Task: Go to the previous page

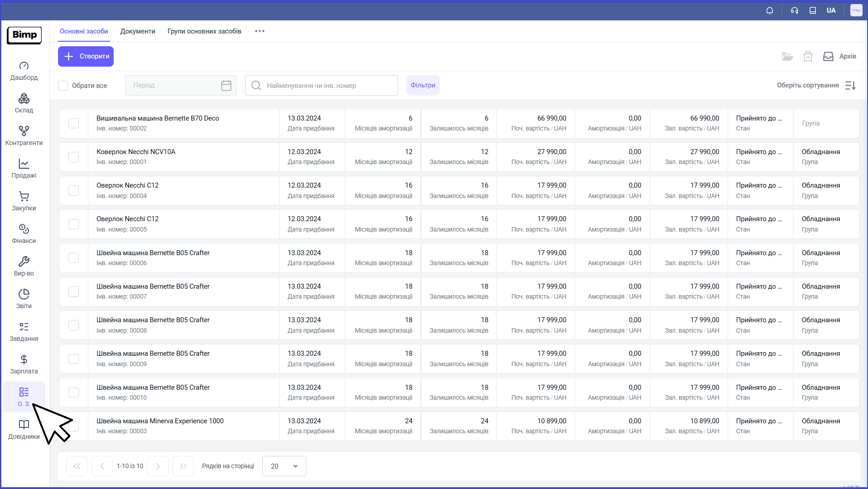Action: click(x=102, y=466)
